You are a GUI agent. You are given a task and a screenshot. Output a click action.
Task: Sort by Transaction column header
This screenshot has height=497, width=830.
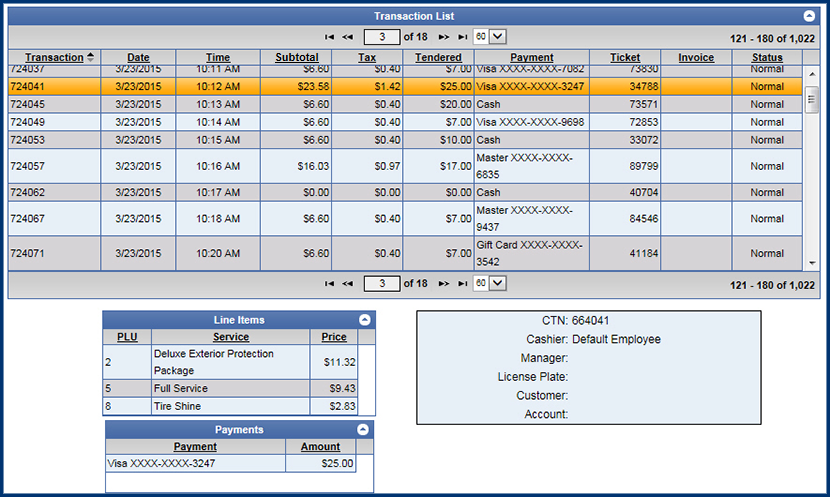coord(54,58)
